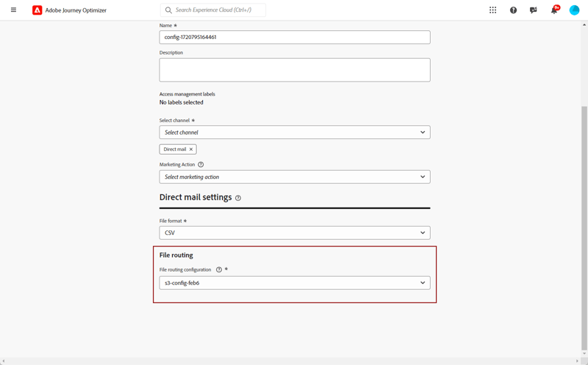Click the Adobe logo icon

(37, 10)
